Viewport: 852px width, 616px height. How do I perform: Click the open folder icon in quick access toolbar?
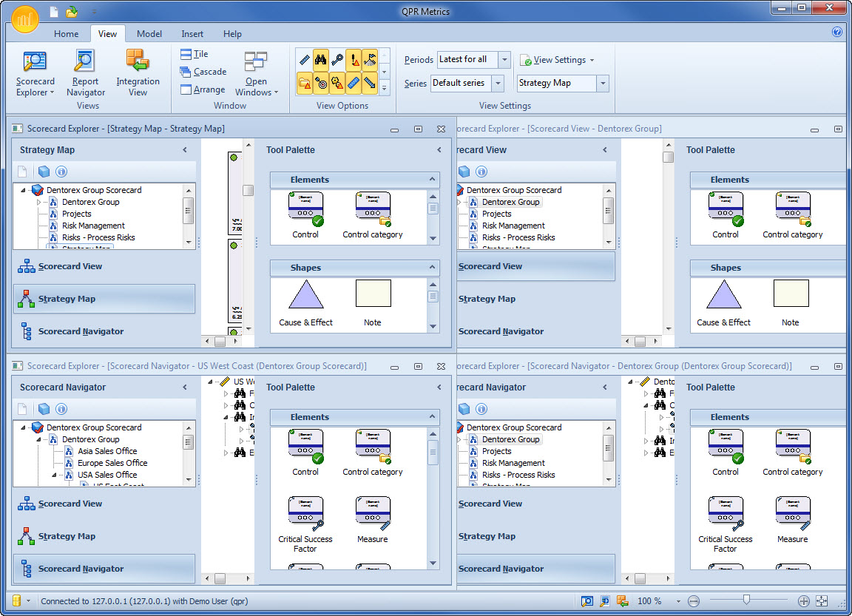pyautogui.click(x=72, y=11)
